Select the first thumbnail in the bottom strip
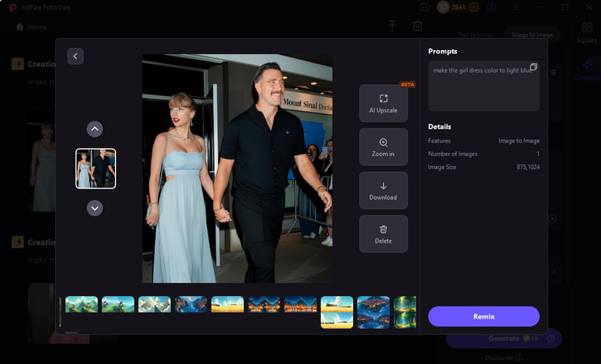 coord(81,305)
